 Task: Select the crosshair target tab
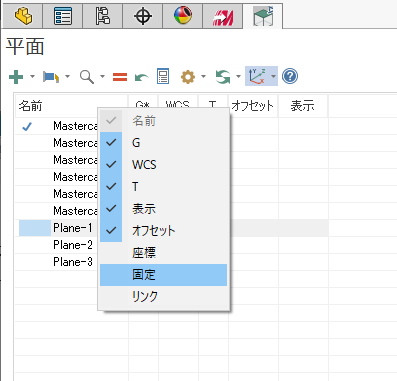click(143, 16)
